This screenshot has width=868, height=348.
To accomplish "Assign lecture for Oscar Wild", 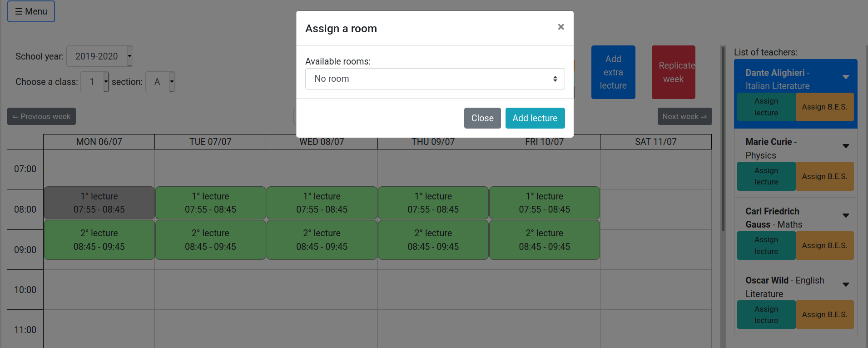I will [x=766, y=314].
